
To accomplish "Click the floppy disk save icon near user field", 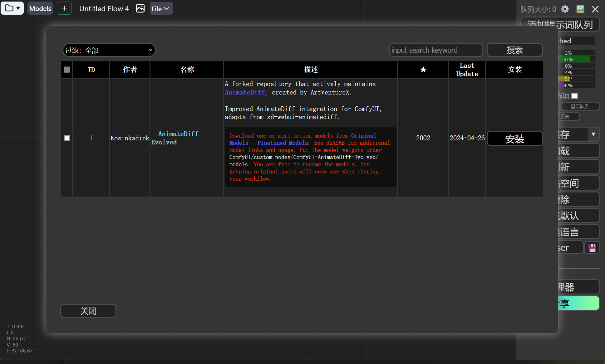I will (x=592, y=247).
